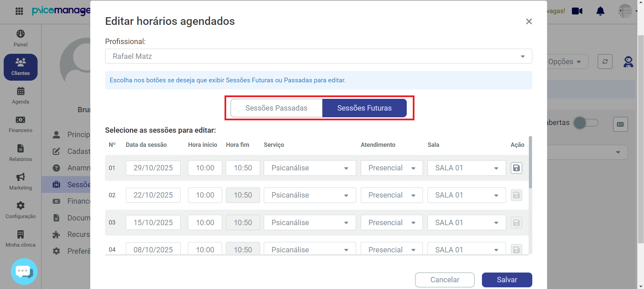Open Agenda in the sidebar
The height and width of the screenshot is (289, 644).
tap(20, 96)
